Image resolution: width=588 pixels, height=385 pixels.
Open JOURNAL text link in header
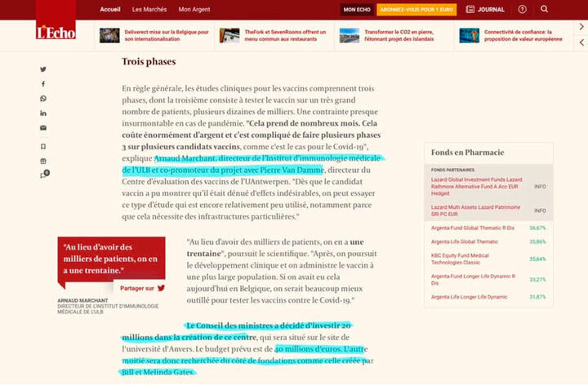491,9
